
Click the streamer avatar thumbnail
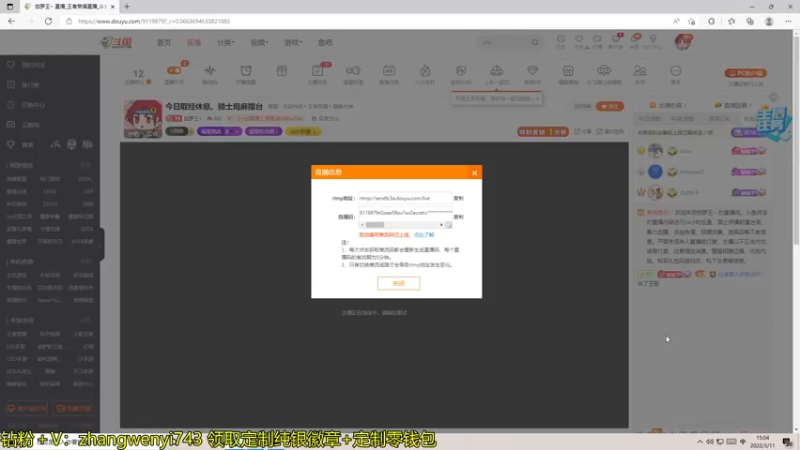coord(143,119)
